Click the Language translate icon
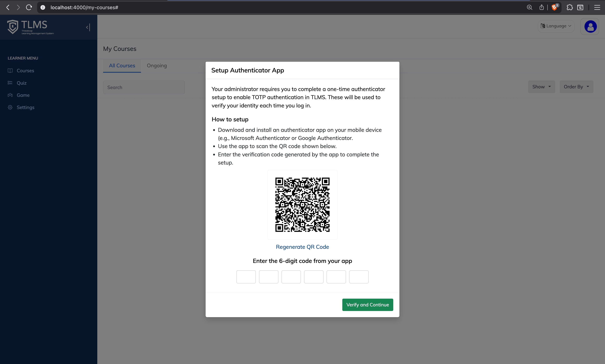This screenshot has width=605, height=364. tap(543, 26)
